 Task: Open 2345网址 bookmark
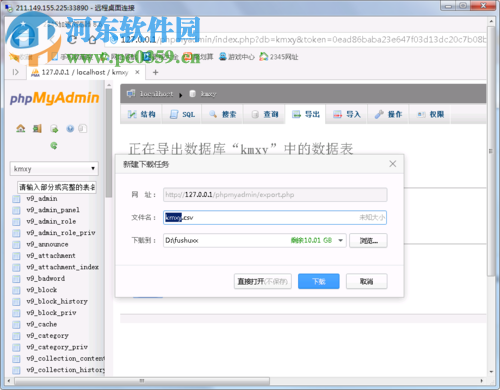tap(279, 57)
